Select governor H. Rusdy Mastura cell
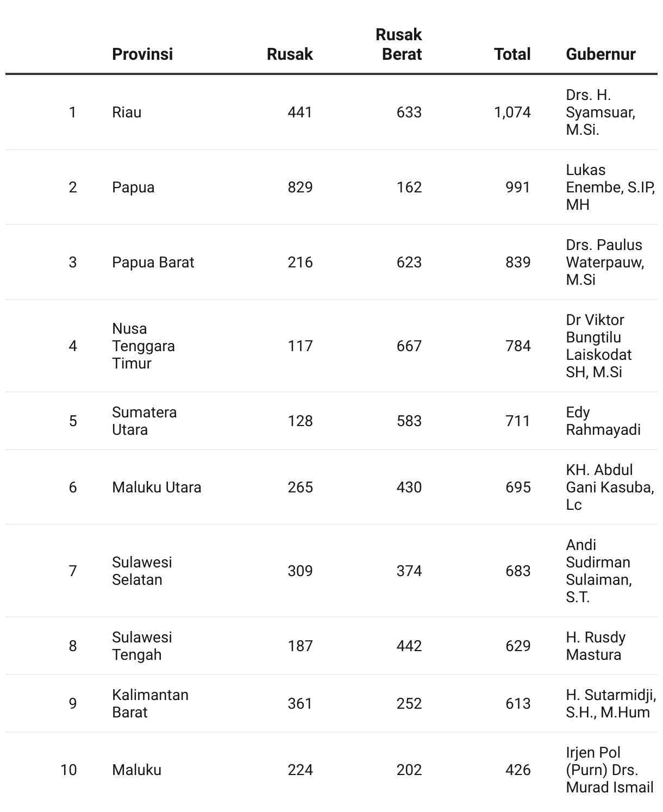 point(596,646)
